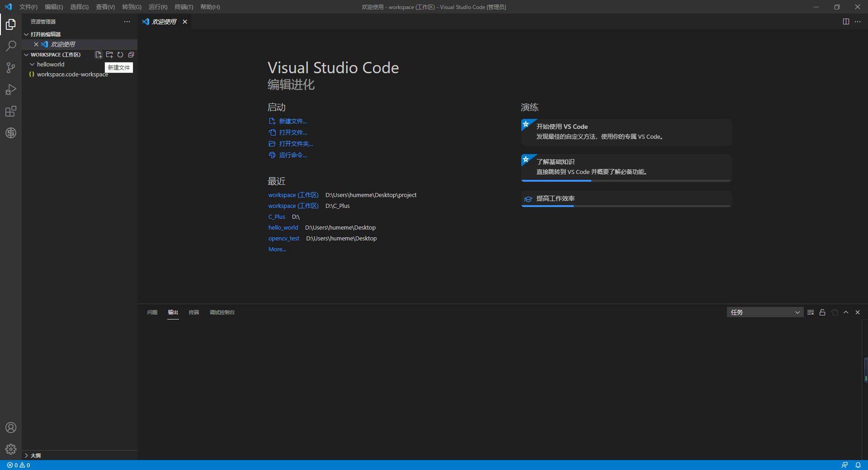The width and height of the screenshot is (868, 470).
Task: Close the 欢迎使用 editor tab
Action: pos(185,22)
